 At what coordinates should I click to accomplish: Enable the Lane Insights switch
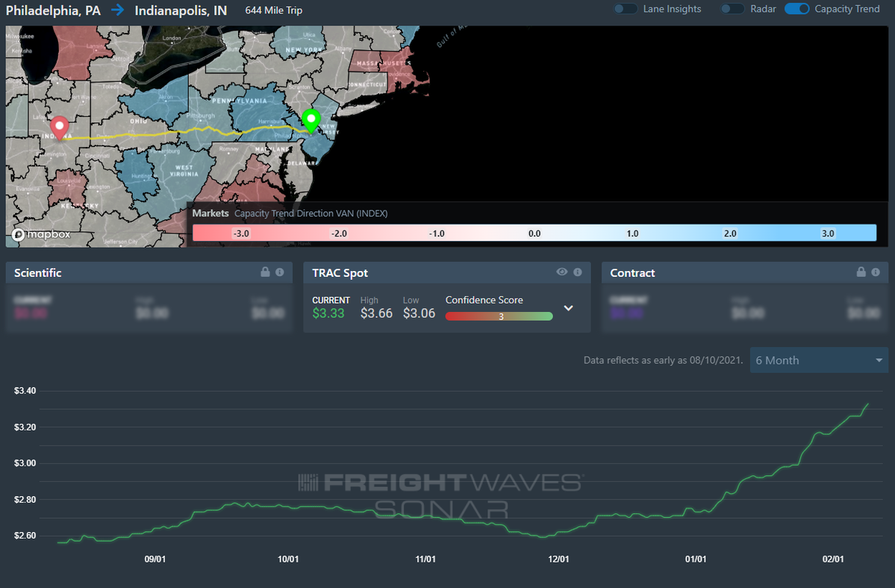(626, 9)
